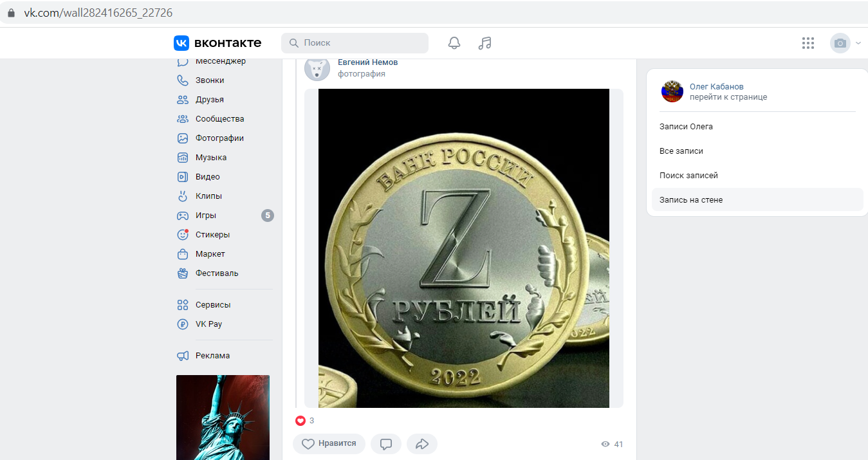Open Игры section label
Image resolution: width=868 pixels, height=460 pixels.
click(x=206, y=216)
